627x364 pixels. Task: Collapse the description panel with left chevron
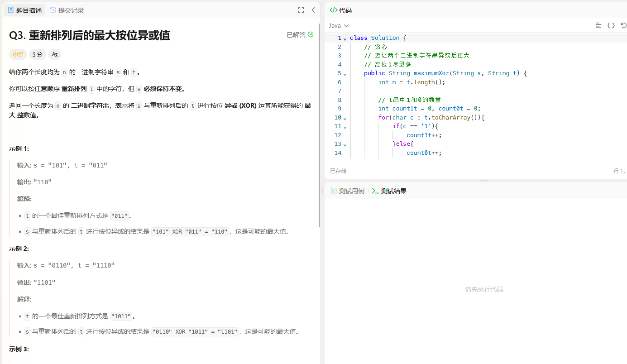[313, 10]
